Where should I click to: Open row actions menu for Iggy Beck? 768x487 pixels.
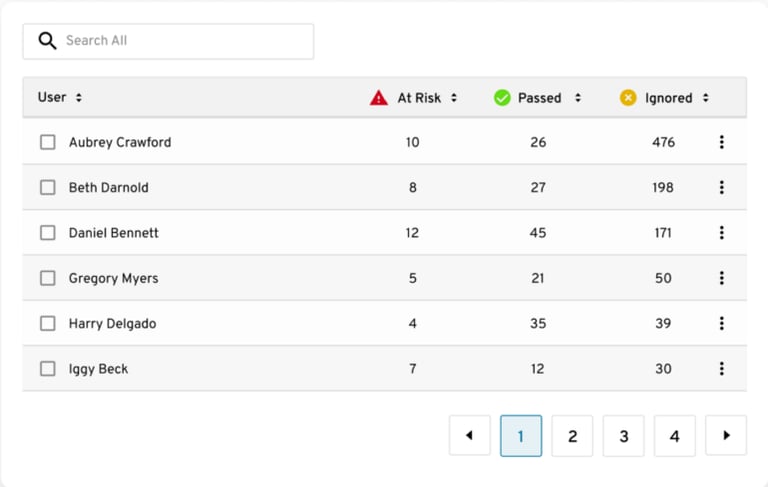pos(721,369)
